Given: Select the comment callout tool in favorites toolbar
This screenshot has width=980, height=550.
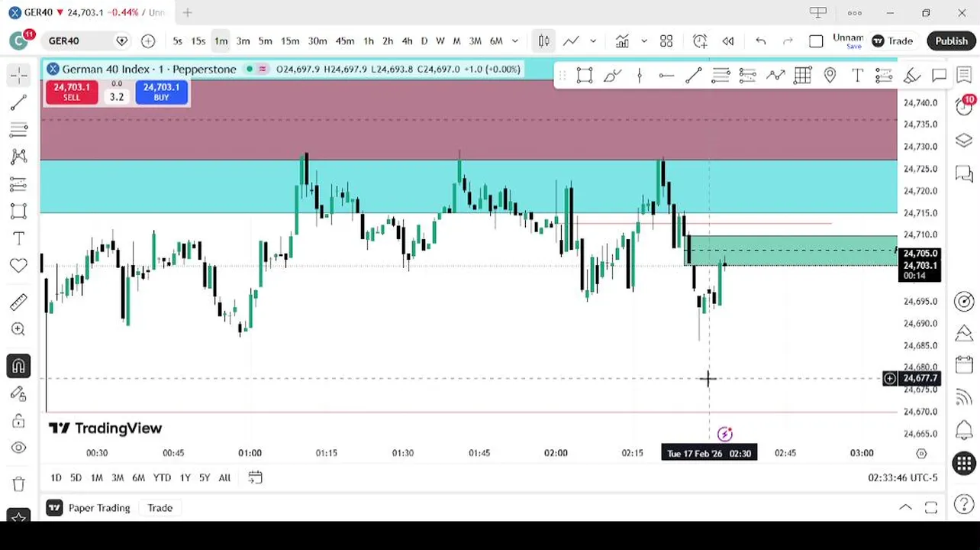Looking at the screenshot, I should [939, 75].
